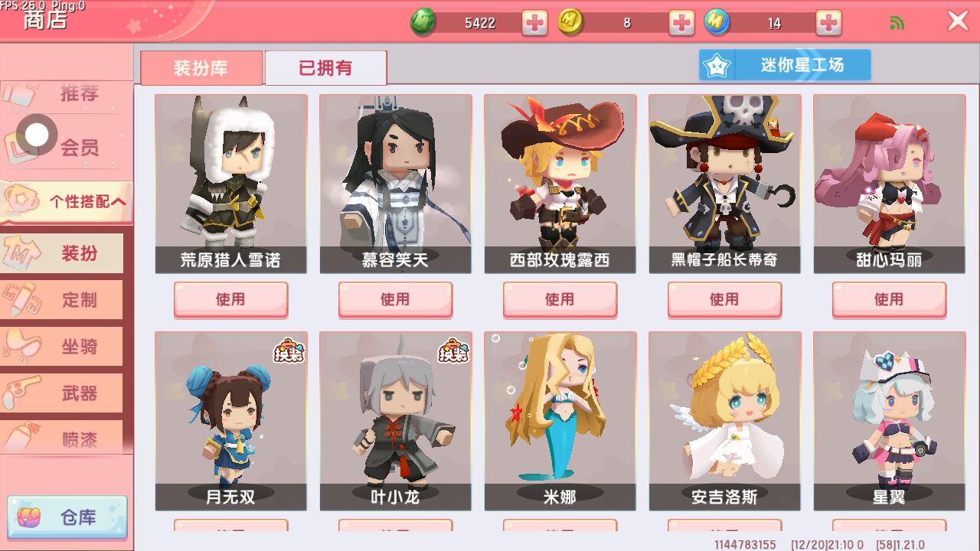This screenshot has height=551, width=980.
Task: Tap plus beside blue coin balance
Action: [828, 23]
